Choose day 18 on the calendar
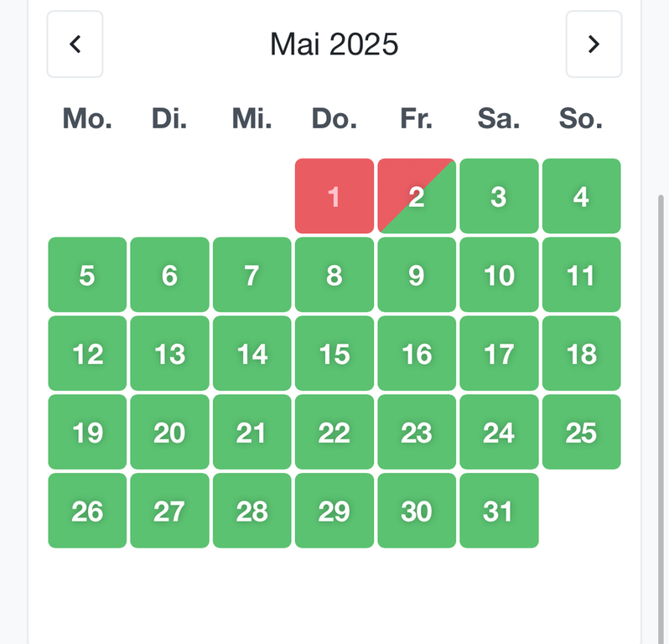 click(581, 354)
